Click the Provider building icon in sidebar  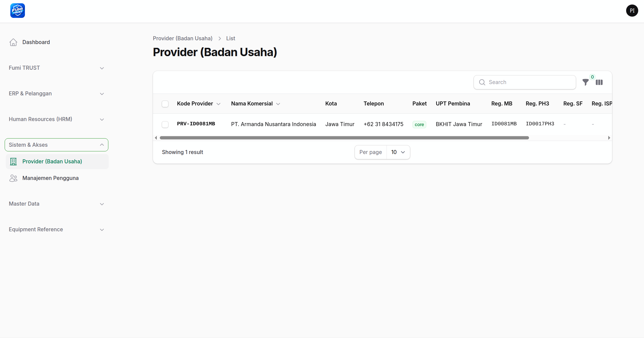(x=13, y=162)
